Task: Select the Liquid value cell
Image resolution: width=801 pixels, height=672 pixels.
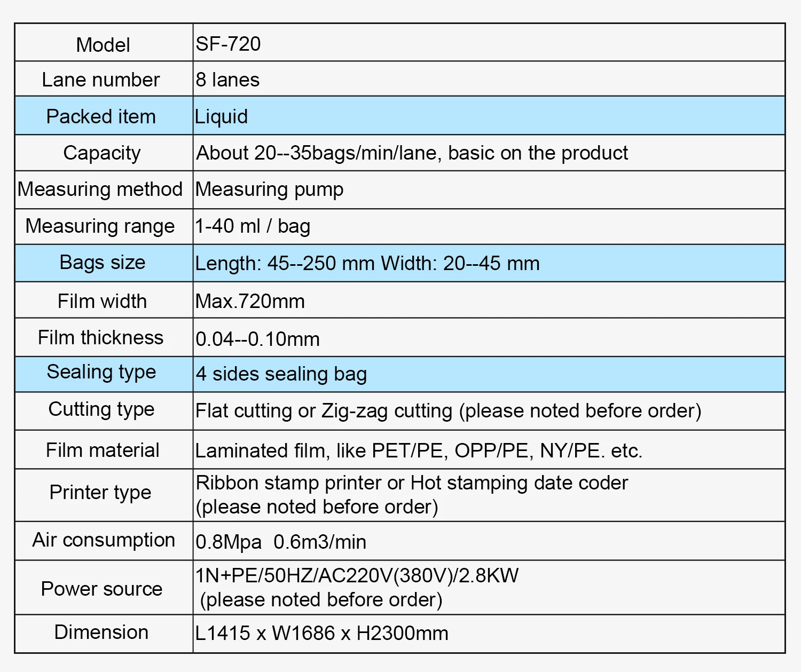Action: (x=222, y=116)
